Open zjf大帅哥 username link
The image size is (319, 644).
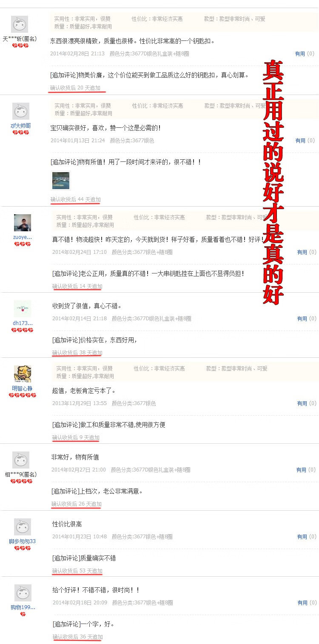tap(21, 126)
